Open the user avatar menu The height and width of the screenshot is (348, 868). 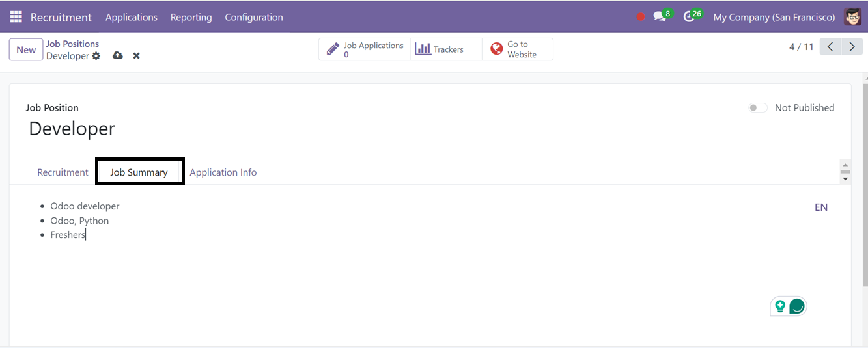(x=853, y=17)
